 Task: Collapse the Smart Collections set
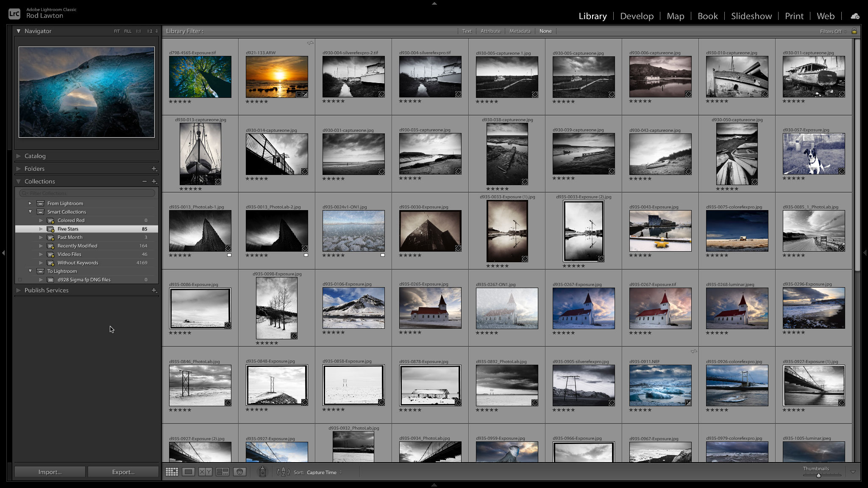[30, 212]
